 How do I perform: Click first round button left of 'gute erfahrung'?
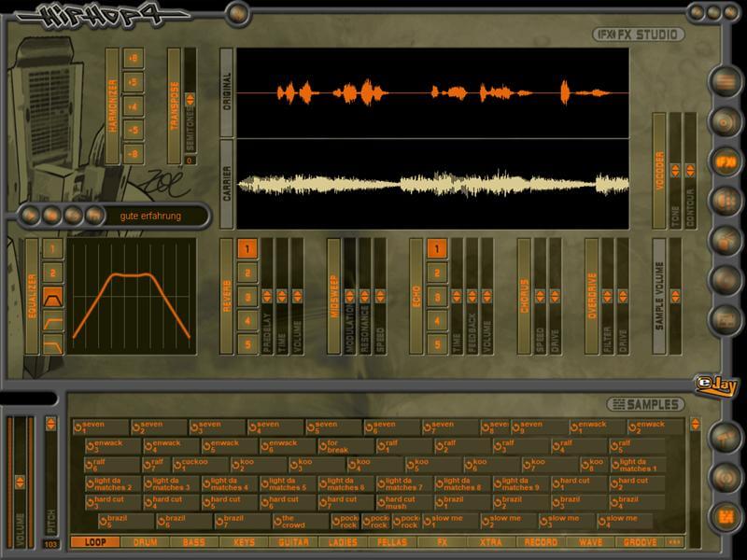[x=31, y=216]
